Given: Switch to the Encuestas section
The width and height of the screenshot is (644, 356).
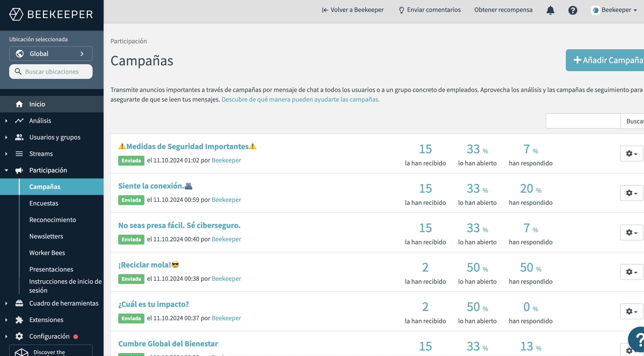Looking at the screenshot, I should 44,203.
